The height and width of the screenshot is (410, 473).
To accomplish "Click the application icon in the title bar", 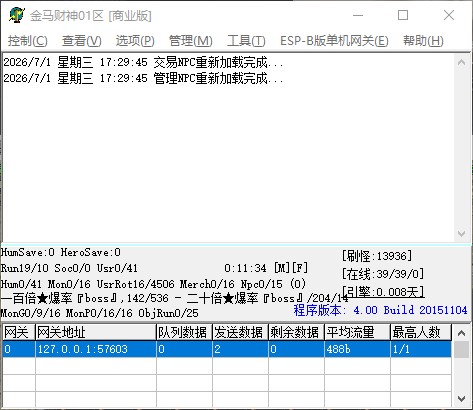I will (17, 15).
